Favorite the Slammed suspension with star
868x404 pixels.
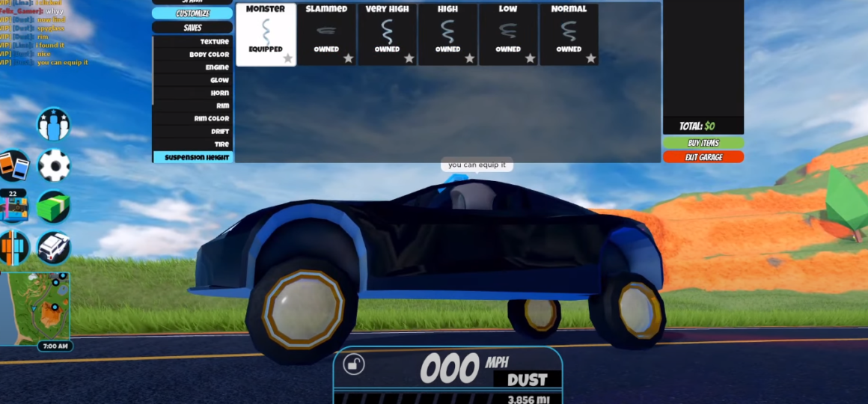coord(348,58)
